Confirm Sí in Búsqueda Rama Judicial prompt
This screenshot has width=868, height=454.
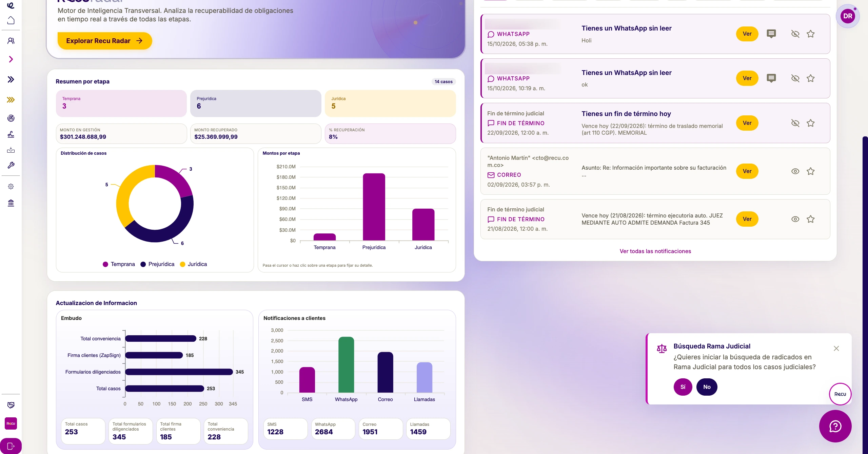683,387
